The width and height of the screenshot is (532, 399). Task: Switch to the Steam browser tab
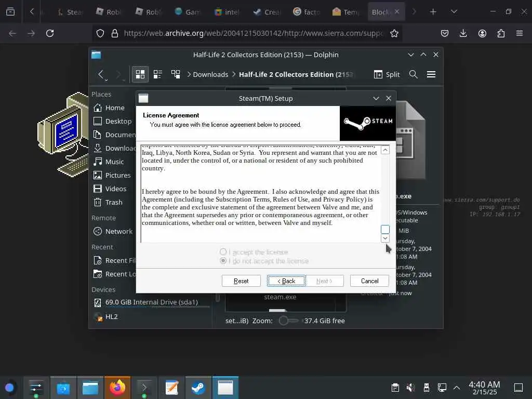tap(71, 12)
